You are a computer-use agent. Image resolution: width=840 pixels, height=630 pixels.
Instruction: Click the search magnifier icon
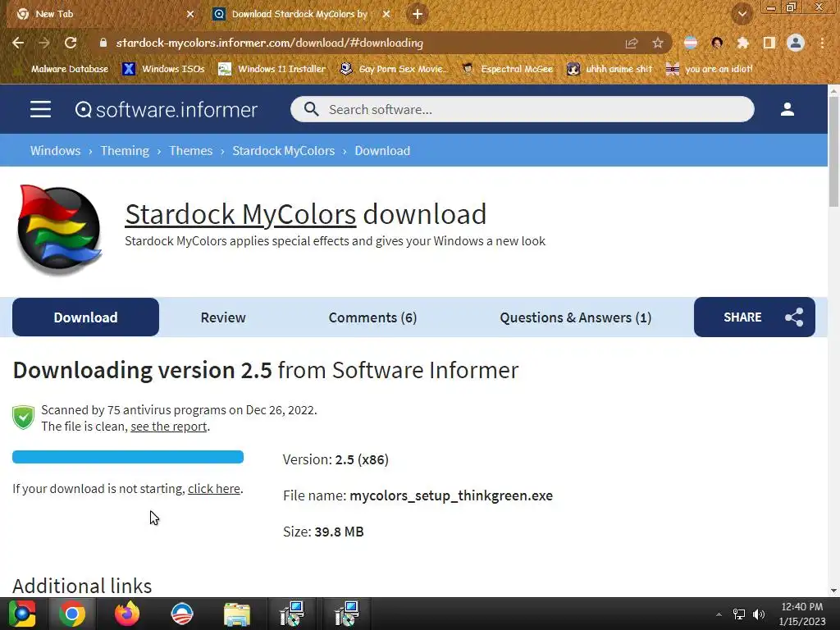click(x=311, y=109)
